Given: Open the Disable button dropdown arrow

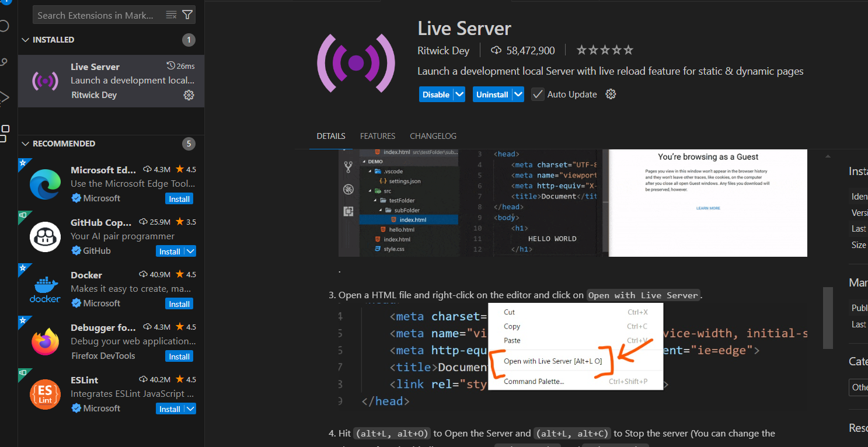Looking at the screenshot, I should [459, 95].
